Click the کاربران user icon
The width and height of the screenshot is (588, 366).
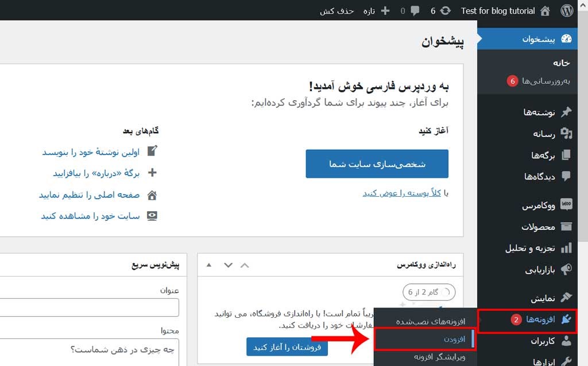click(566, 341)
